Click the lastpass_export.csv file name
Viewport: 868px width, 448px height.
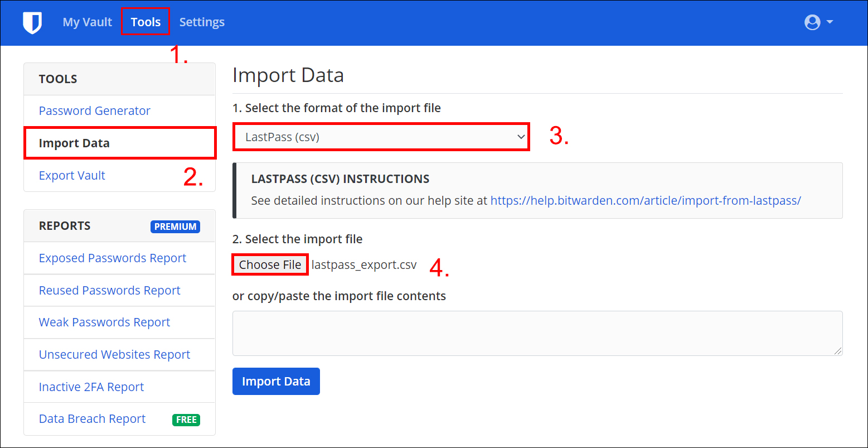point(364,264)
